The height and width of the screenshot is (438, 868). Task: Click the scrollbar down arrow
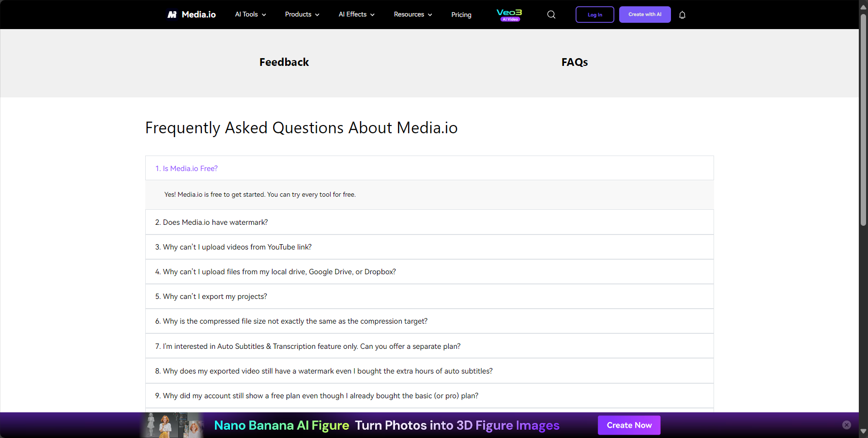click(863, 431)
